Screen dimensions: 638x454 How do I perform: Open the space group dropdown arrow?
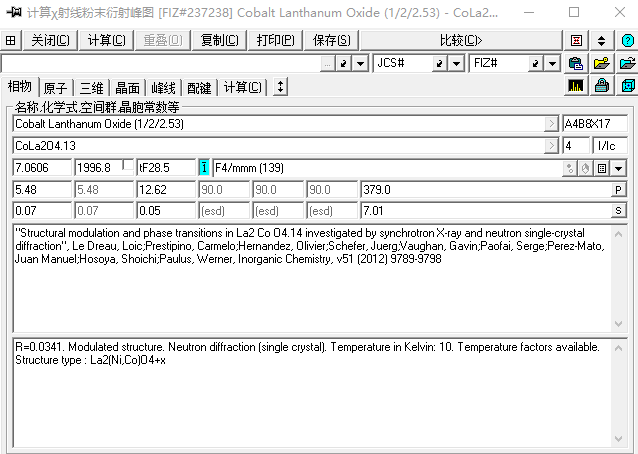pyautogui.click(x=618, y=168)
